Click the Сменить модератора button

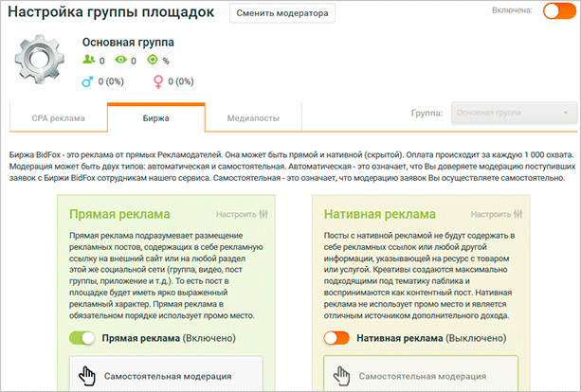pyautogui.click(x=282, y=13)
